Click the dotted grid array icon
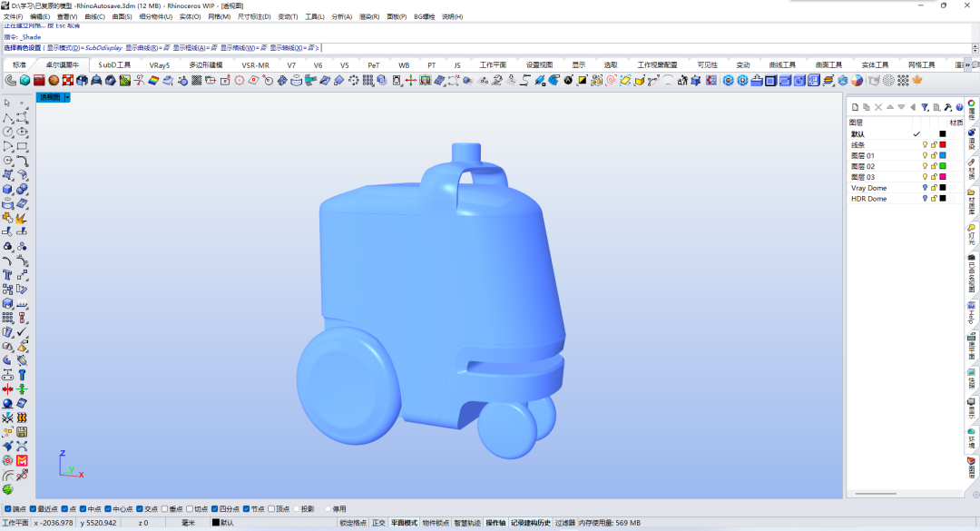The width and height of the screenshot is (980, 531). point(903,80)
